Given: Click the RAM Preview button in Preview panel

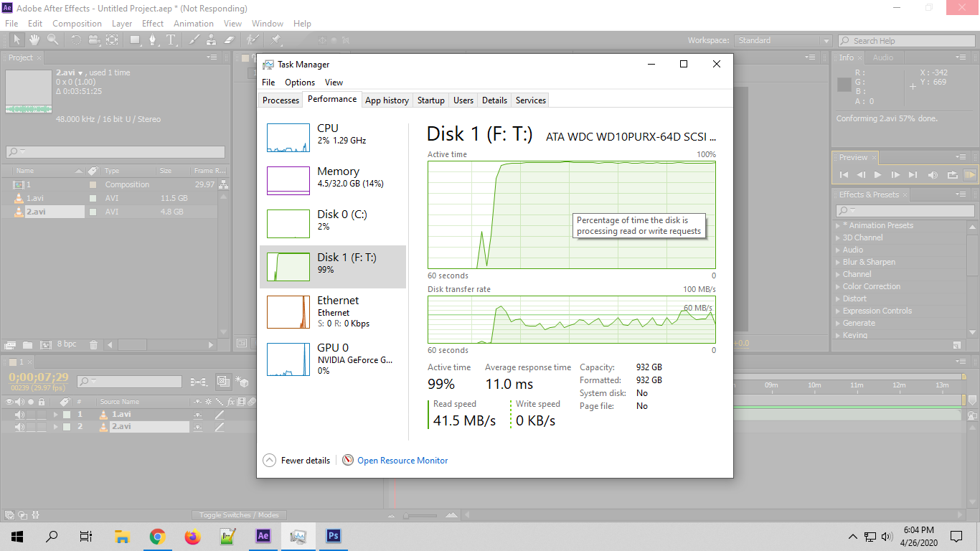Looking at the screenshot, I should (970, 174).
